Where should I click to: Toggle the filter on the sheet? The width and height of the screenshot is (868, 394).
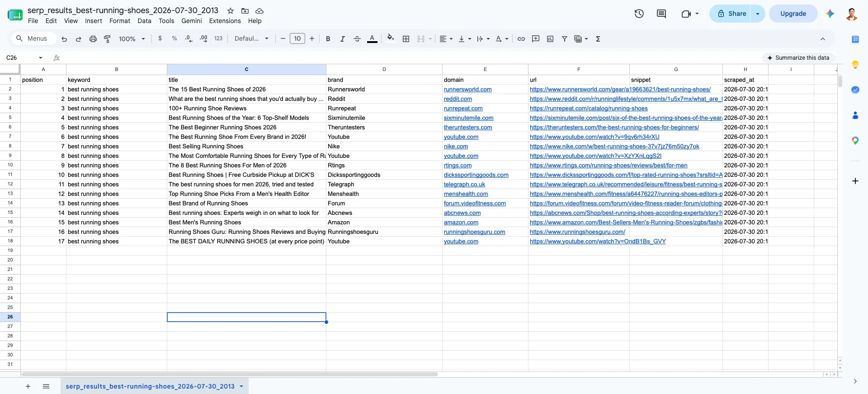pos(565,39)
